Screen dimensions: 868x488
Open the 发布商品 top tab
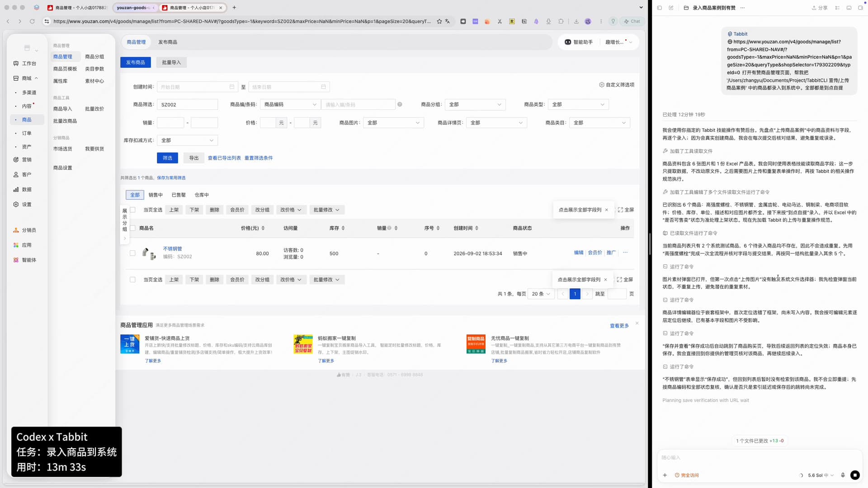tap(167, 42)
